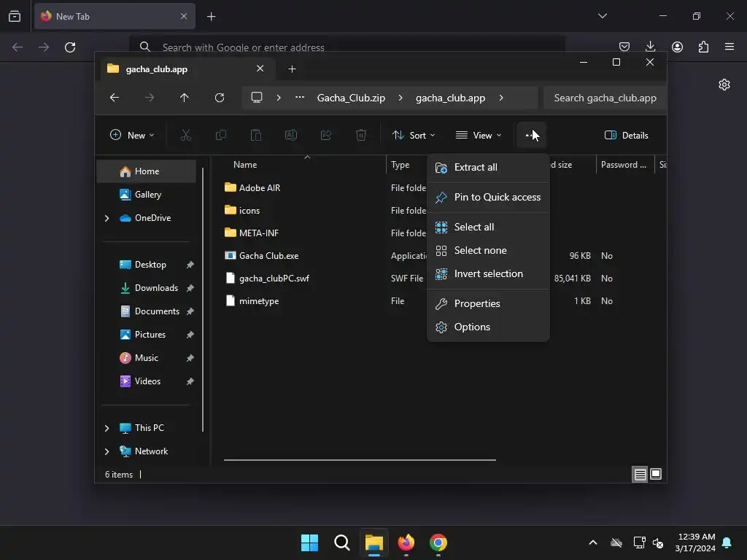Expand Network tree node
The image size is (747, 560).
coord(107,451)
